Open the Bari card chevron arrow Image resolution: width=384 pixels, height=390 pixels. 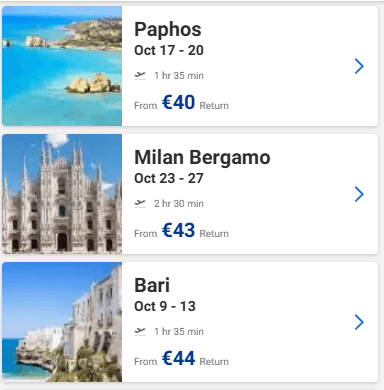359,322
